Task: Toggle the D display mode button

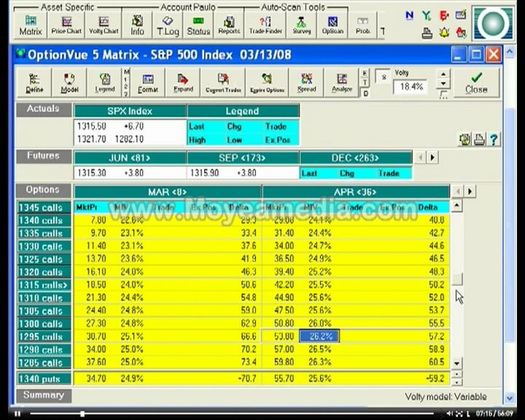Action: 365,93
